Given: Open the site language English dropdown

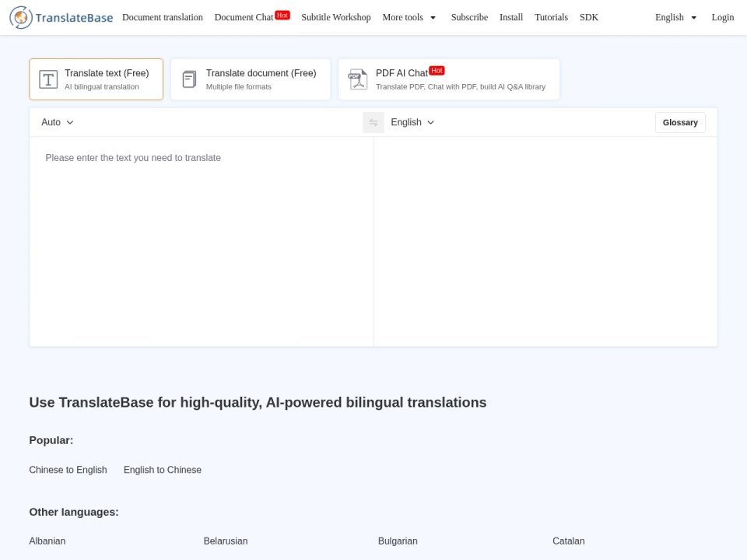Looking at the screenshot, I should click(x=675, y=18).
